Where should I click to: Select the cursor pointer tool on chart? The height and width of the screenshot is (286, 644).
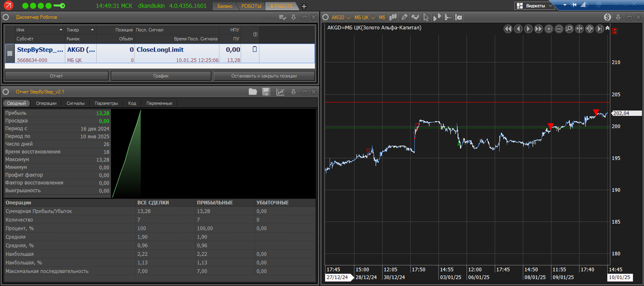[x=426, y=18]
